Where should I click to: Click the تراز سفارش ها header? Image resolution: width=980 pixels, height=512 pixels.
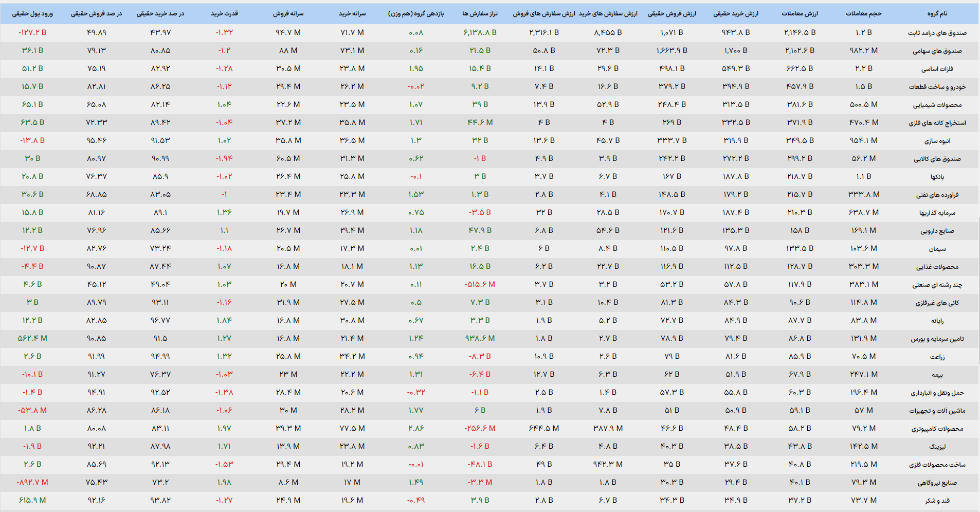pyautogui.click(x=480, y=14)
